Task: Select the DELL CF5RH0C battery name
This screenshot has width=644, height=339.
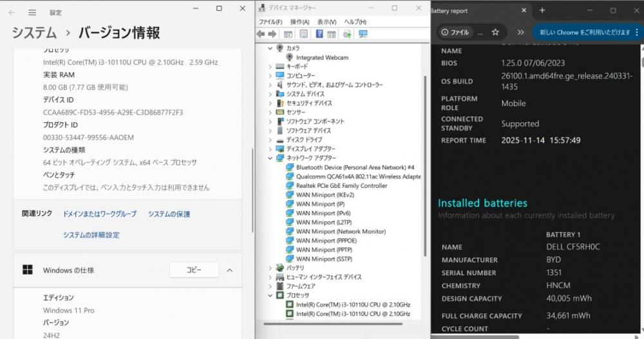Action: (x=573, y=246)
